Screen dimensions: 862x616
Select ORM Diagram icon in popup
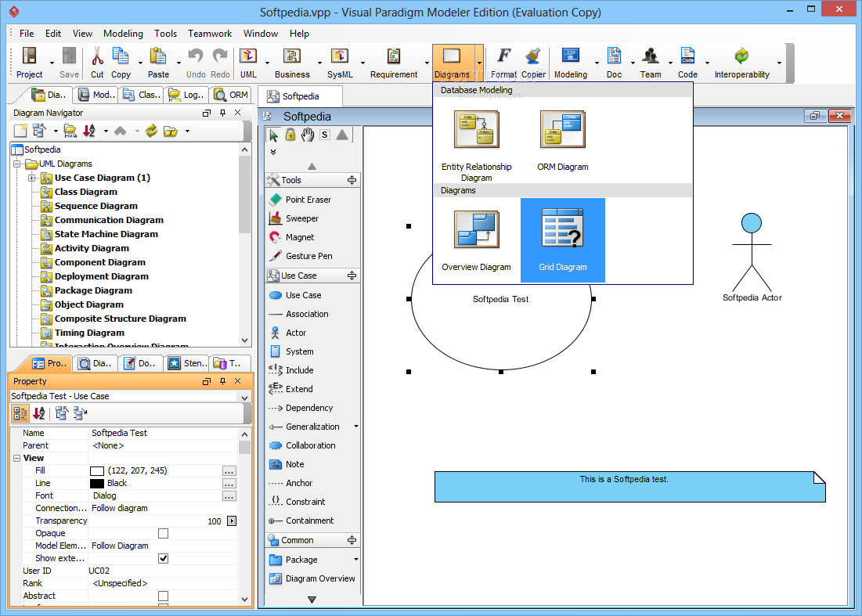pos(562,130)
